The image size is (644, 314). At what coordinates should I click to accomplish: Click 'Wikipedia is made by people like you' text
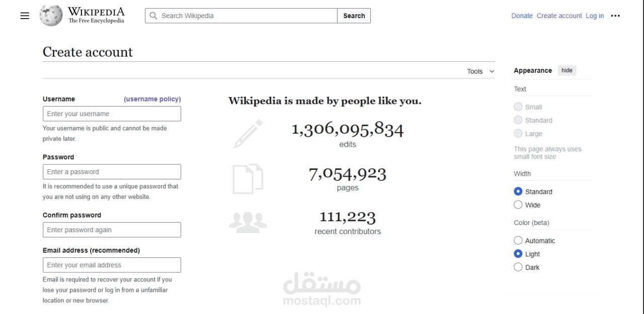point(325,100)
